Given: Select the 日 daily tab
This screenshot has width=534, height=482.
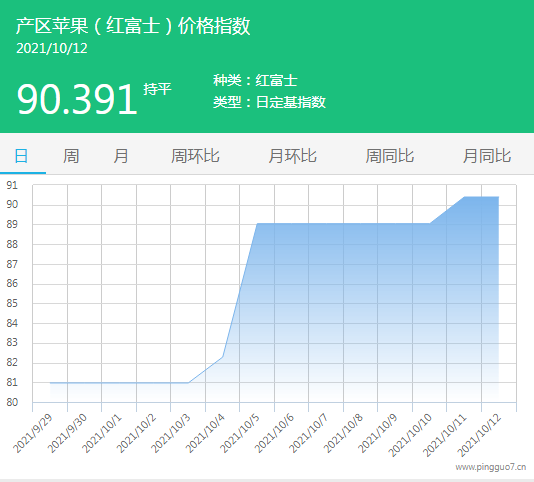Looking at the screenshot, I should (21, 156).
